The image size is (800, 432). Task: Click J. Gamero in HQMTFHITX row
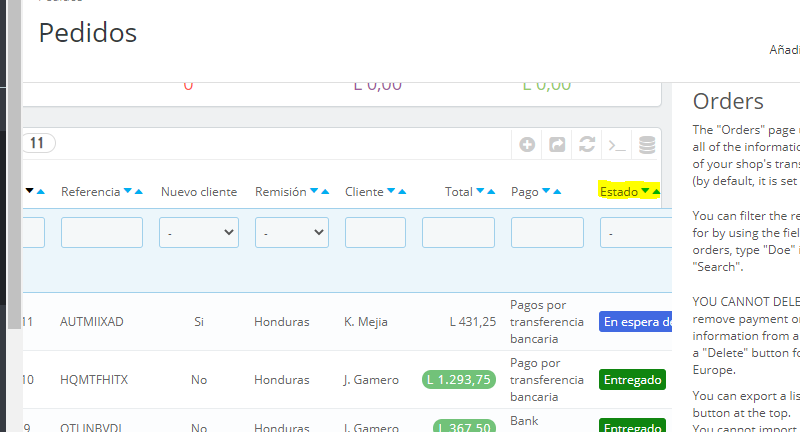tap(371, 380)
